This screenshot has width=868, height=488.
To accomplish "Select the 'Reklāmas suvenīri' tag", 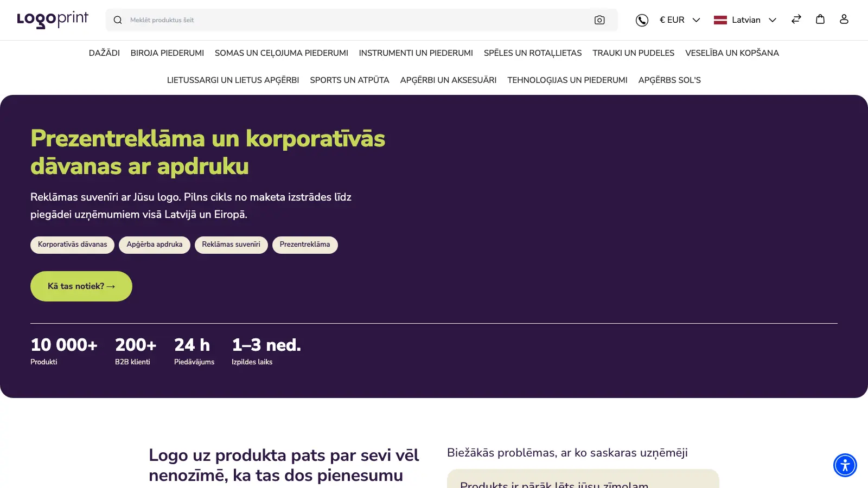I will coord(231,245).
